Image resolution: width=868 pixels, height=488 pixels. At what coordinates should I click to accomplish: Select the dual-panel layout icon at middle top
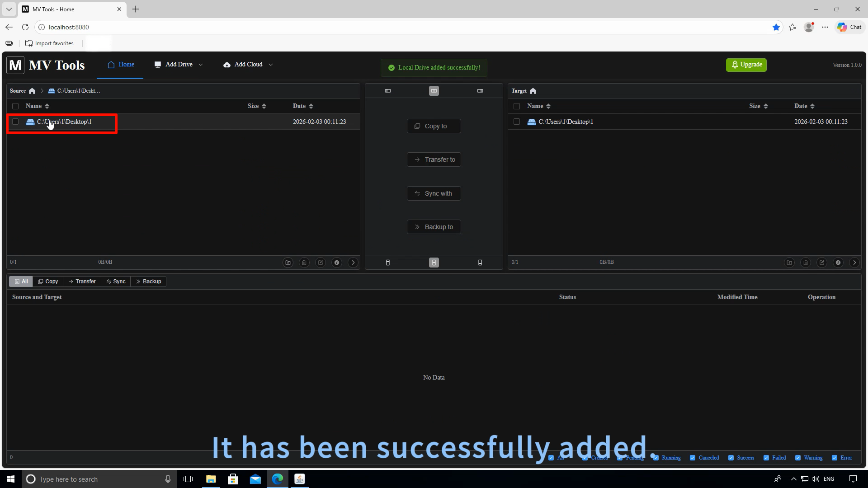434,90
